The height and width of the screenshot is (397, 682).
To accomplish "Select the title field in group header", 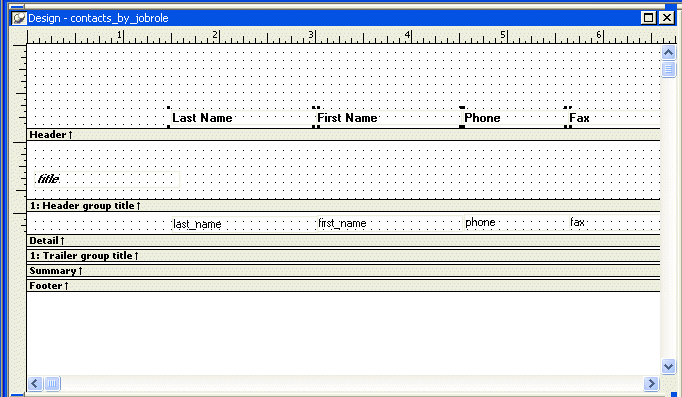I will coord(107,179).
